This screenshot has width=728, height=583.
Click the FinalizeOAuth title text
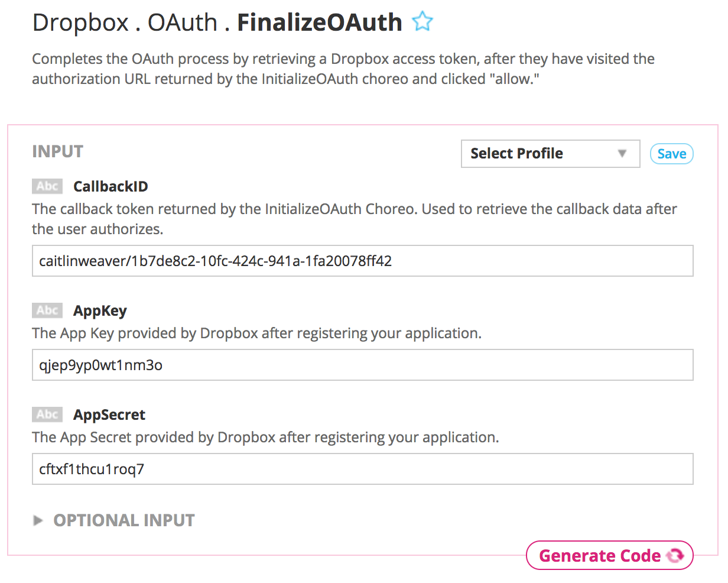320,22
